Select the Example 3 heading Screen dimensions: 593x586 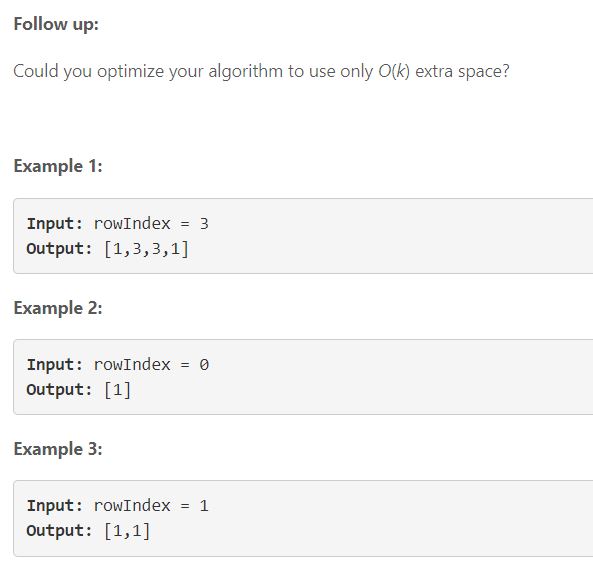(x=58, y=449)
